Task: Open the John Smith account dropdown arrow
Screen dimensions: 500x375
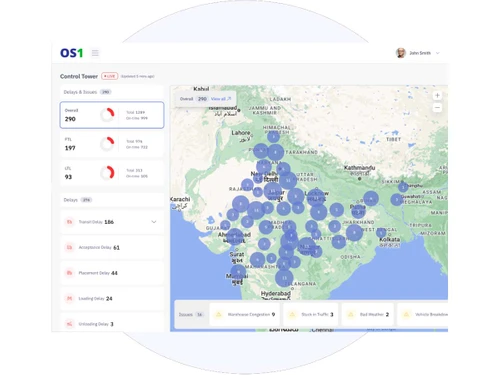Action: (438, 53)
